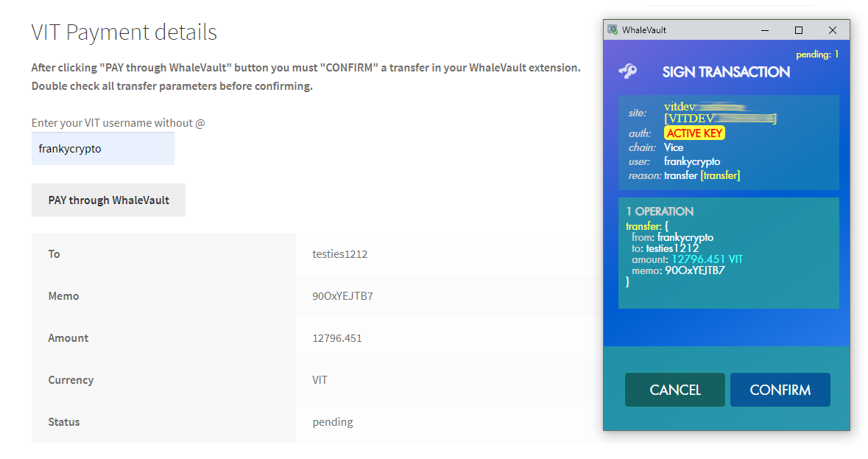This screenshot has width=868, height=459.
Task: Click the 'pending: 1' indicator in WhaleVault
Action: 817,55
